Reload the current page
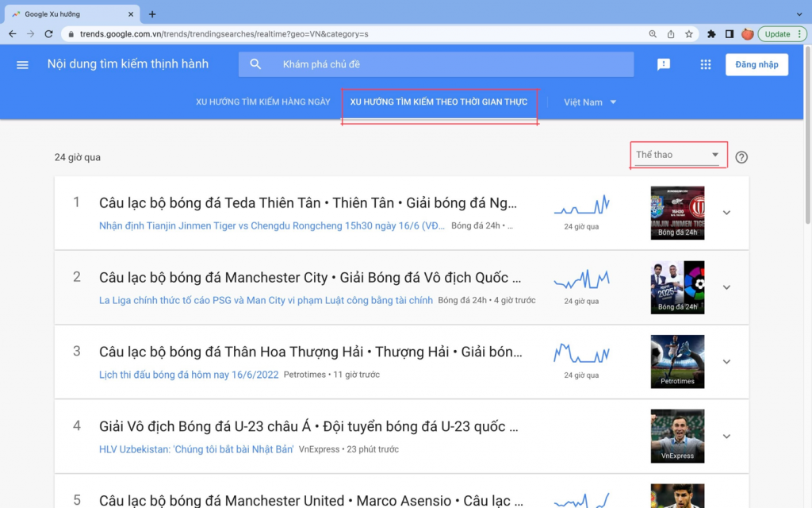This screenshot has width=812, height=508. point(48,33)
